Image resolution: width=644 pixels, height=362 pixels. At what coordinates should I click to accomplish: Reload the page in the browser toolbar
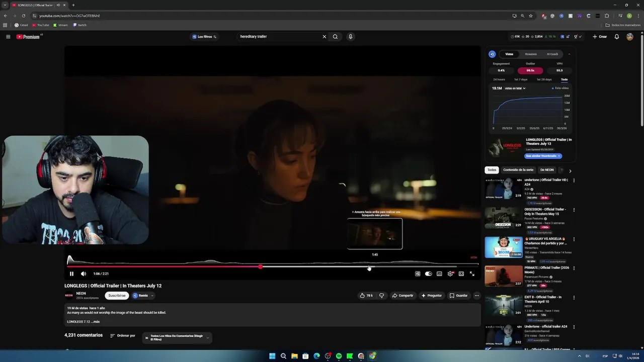click(x=24, y=16)
